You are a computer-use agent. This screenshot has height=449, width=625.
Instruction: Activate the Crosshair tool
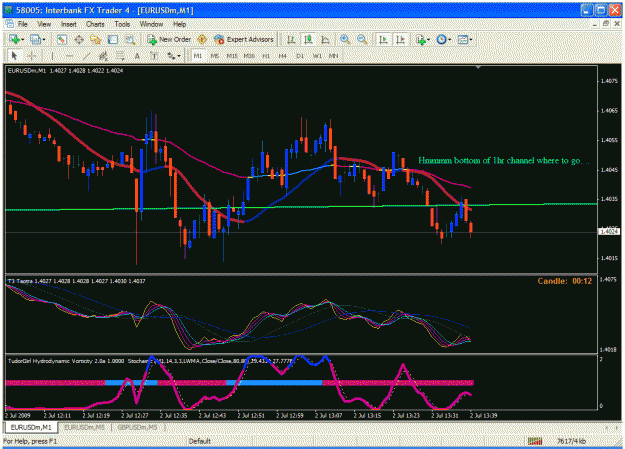coord(32,56)
